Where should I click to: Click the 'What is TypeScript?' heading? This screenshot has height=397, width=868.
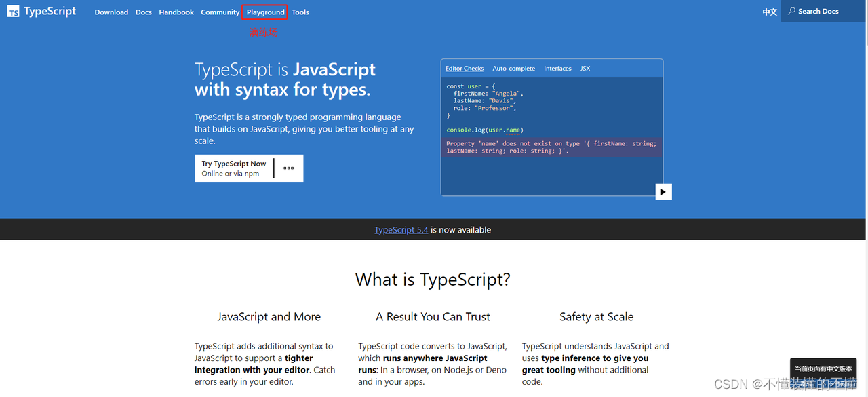433,280
